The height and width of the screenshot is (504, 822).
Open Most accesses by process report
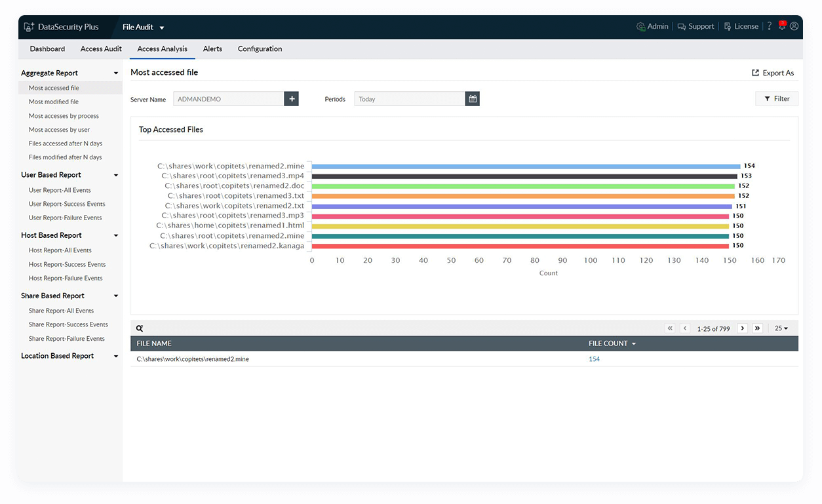click(64, 116)
